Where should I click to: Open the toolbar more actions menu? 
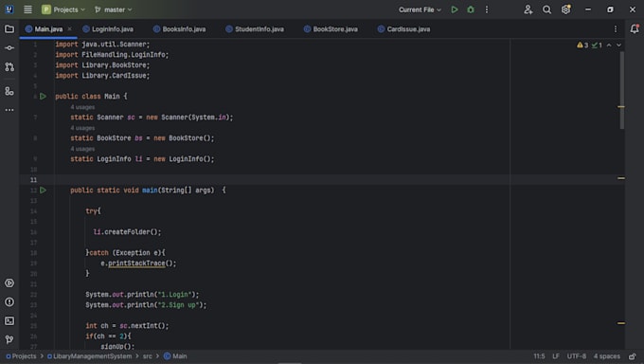[487, 9]
